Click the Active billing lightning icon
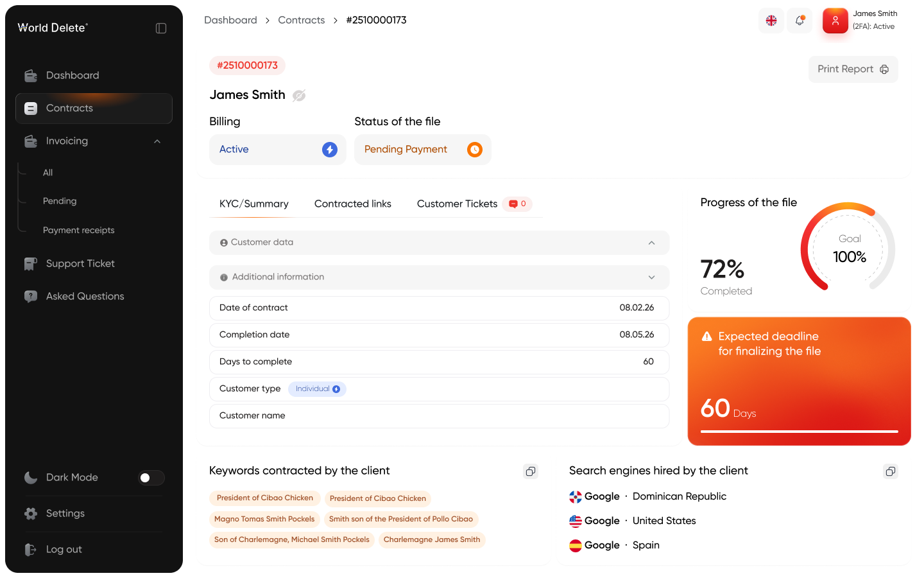This screenshot has width=924, height=578. [x=330, y=150]
